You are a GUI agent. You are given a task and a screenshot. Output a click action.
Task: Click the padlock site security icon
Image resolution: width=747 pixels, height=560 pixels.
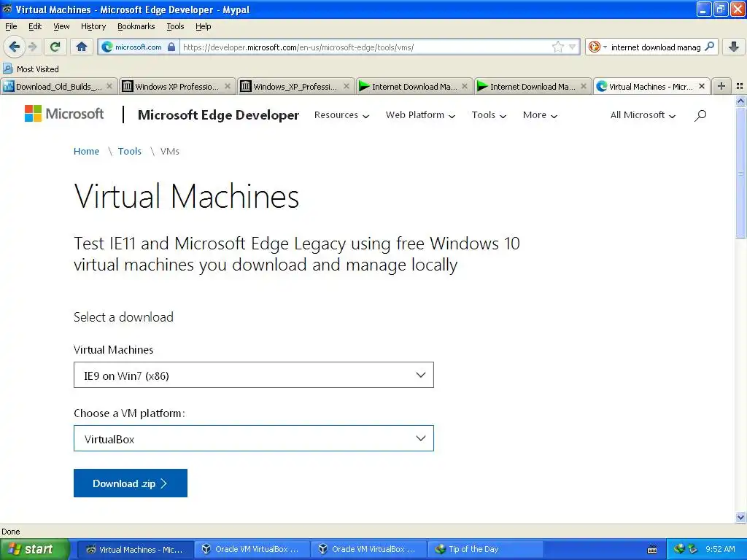[x=171, y=47]
